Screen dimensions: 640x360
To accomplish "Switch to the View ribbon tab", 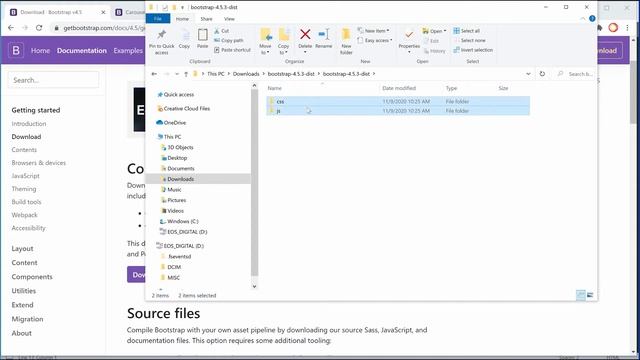I will [x=229, y=19].
